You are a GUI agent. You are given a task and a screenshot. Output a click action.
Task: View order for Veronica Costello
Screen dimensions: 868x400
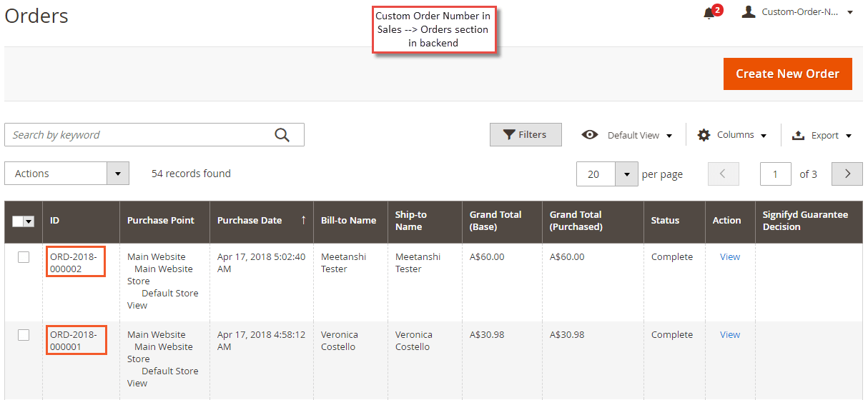tap(730, 334)
